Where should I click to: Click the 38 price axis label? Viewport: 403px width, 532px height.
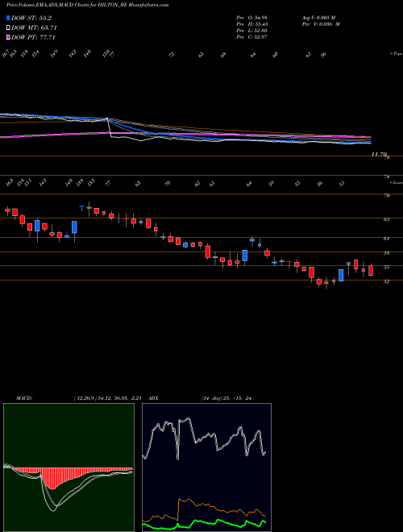tap(386, 253)
